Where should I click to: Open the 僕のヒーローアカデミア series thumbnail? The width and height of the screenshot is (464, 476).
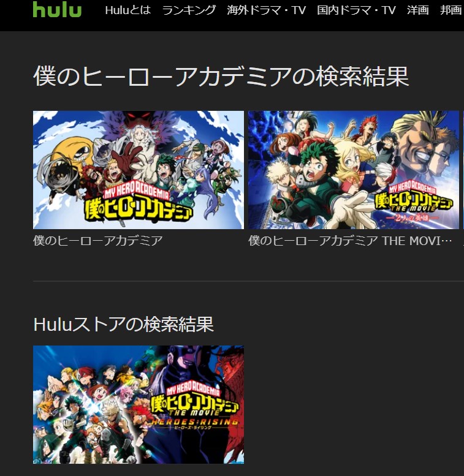(139, 170)
